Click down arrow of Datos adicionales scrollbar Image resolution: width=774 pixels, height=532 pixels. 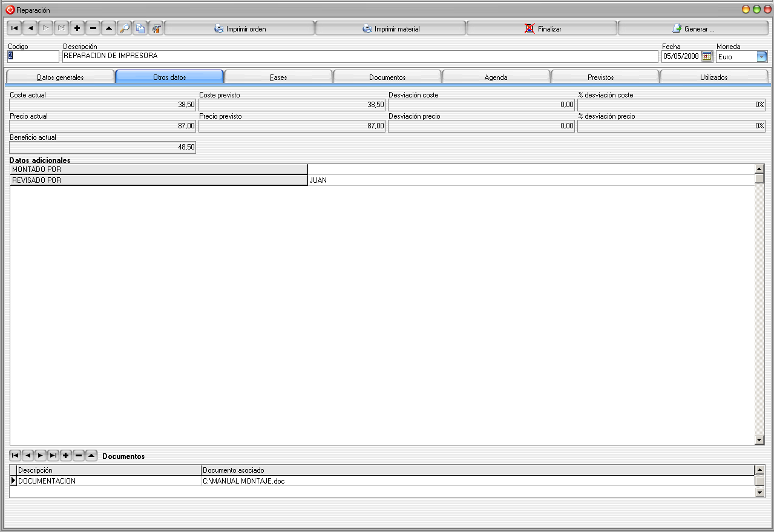759,440
